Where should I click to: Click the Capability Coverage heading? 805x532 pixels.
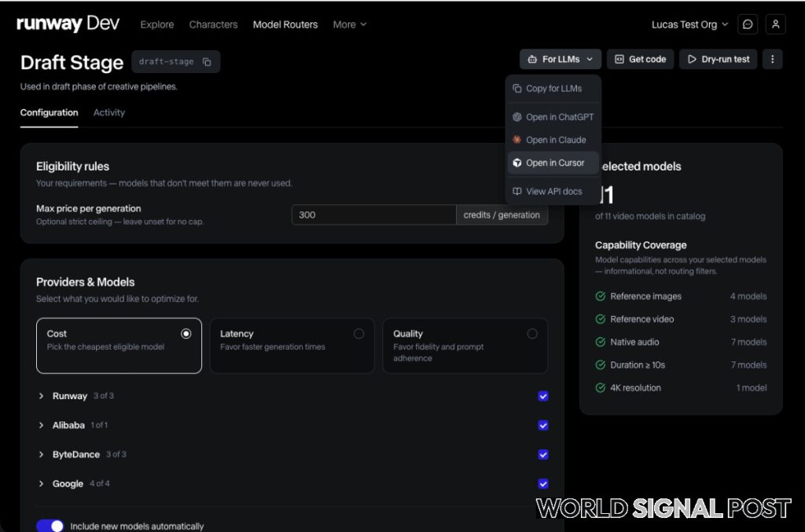(641, 245)
